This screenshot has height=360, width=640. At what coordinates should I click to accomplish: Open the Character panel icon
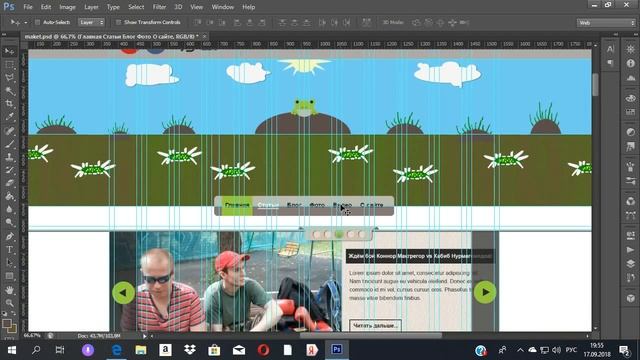click(610, 49)
